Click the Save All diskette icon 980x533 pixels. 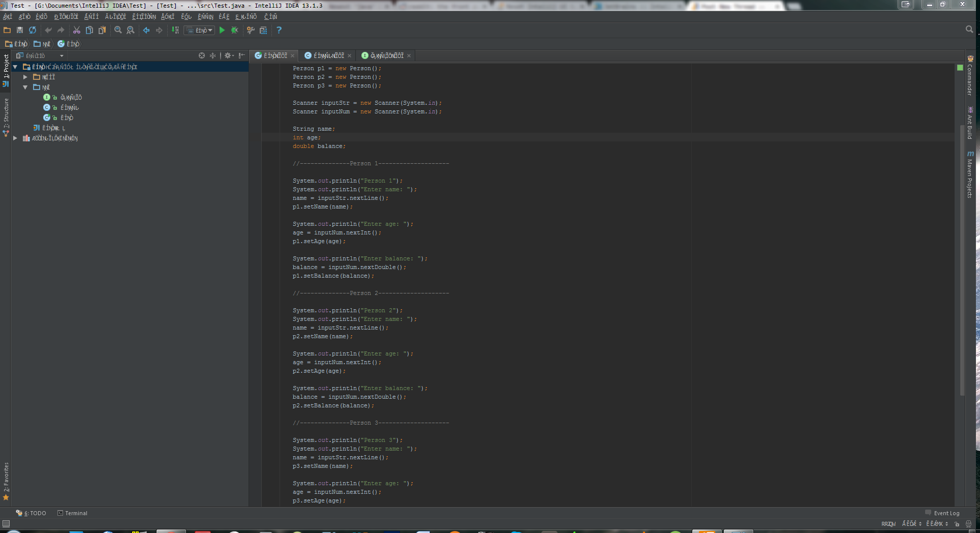pos(20,31)
